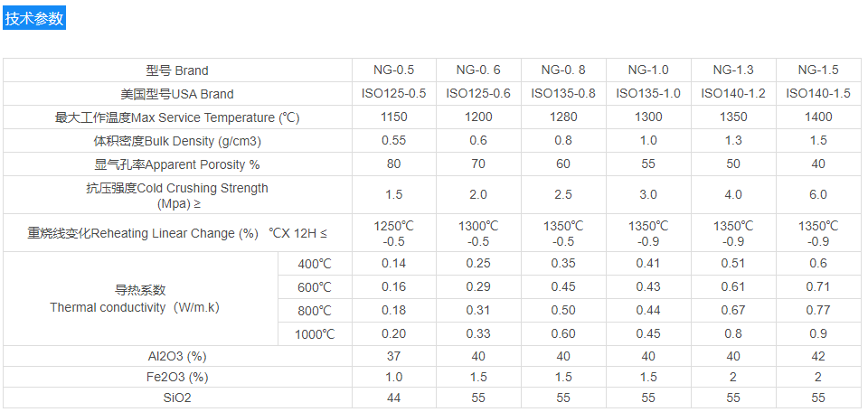This screenshot has height=412, width=868.
Task: Click the 技术参数 tab header
Action: pos(34,18)
